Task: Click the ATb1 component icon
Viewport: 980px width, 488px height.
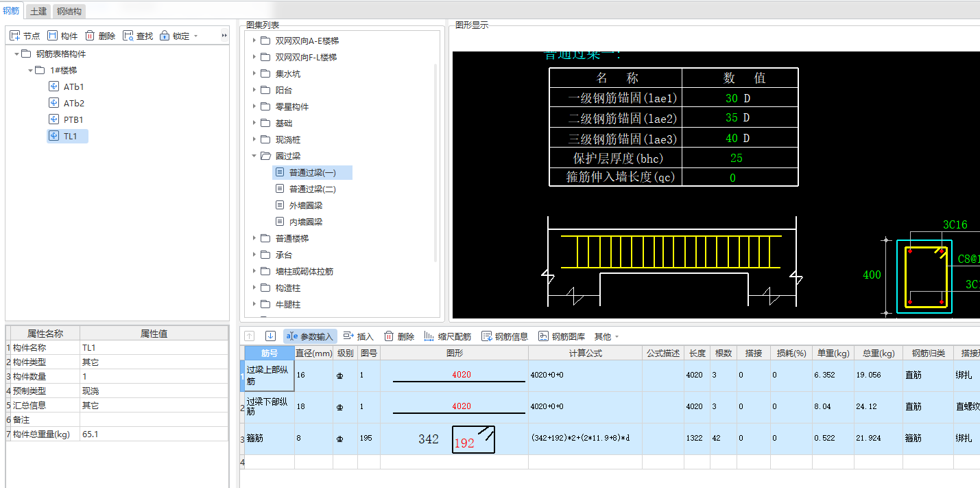Action: 54,86
